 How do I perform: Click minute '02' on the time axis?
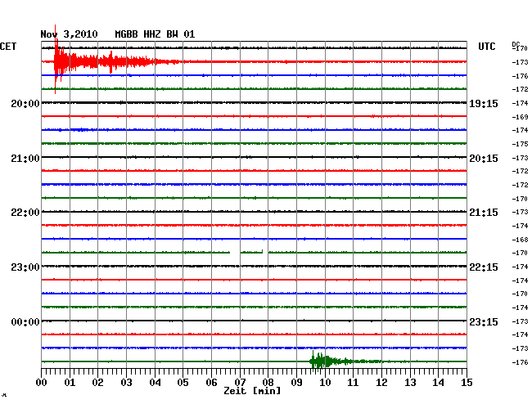(97, 382)
